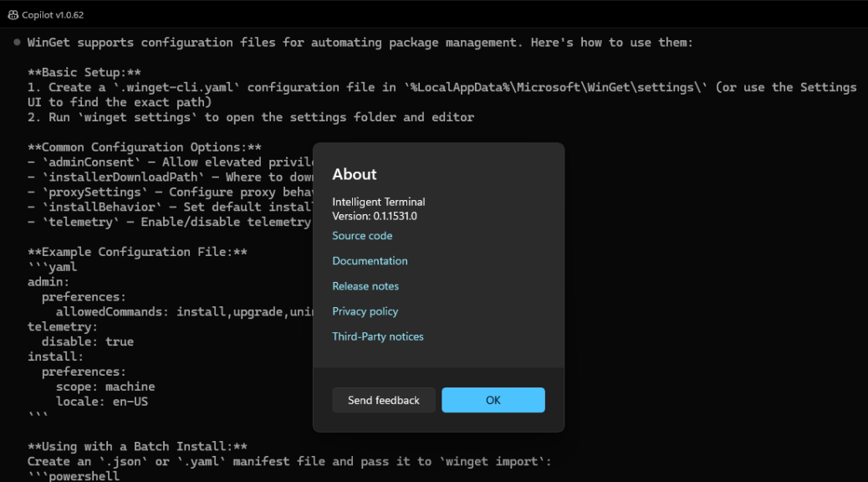868x482 pixels.
Task: Click the 'Version: 0.1.1531.0' text
Action: click(375, 216)
